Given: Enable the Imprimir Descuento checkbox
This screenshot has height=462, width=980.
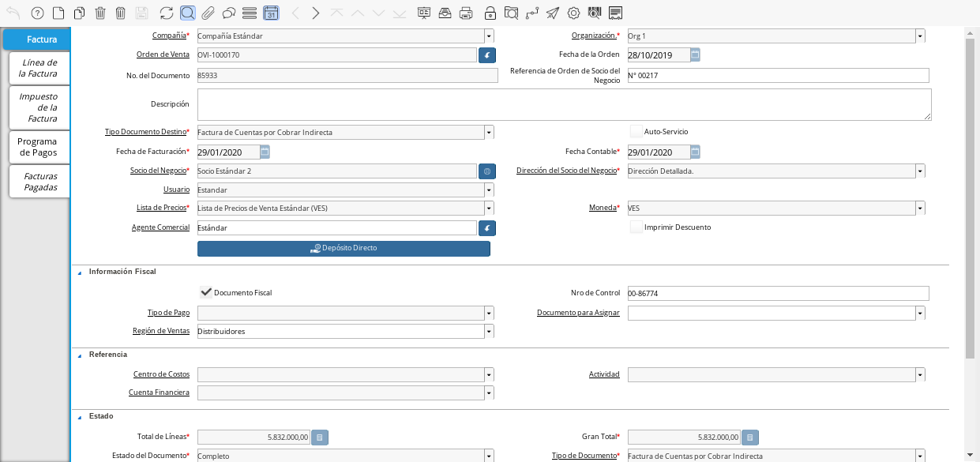Looking at the screenshot, I should pyautogui.click(x=636, y=227).
